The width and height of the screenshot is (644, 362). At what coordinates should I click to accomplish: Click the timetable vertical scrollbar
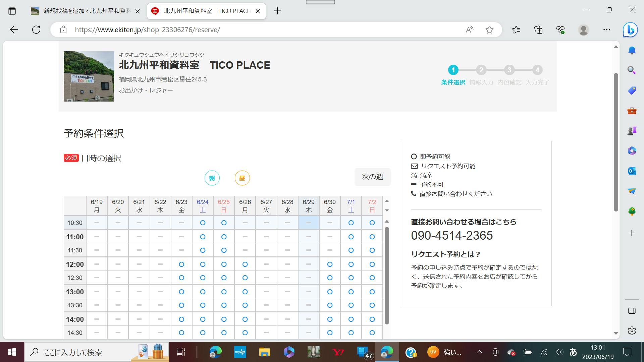tap(387, 275)
